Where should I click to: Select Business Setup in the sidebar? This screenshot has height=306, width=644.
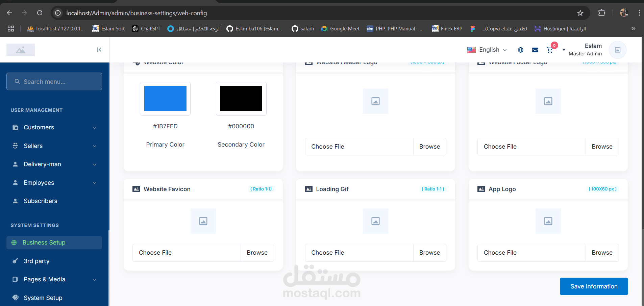coord(54,243)
